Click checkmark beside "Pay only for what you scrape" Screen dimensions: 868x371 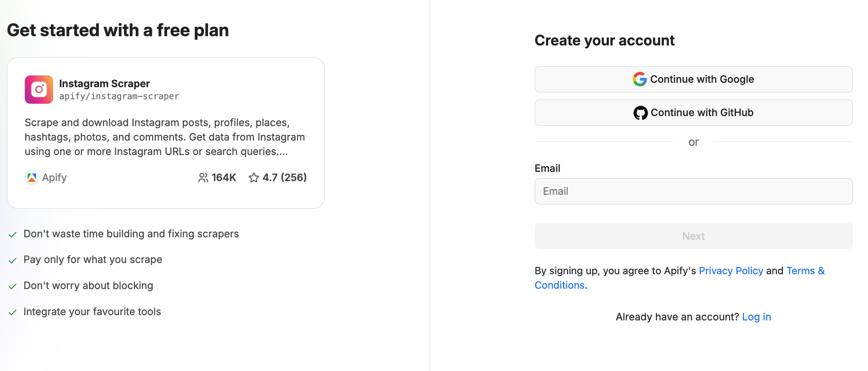coord(13,260)
